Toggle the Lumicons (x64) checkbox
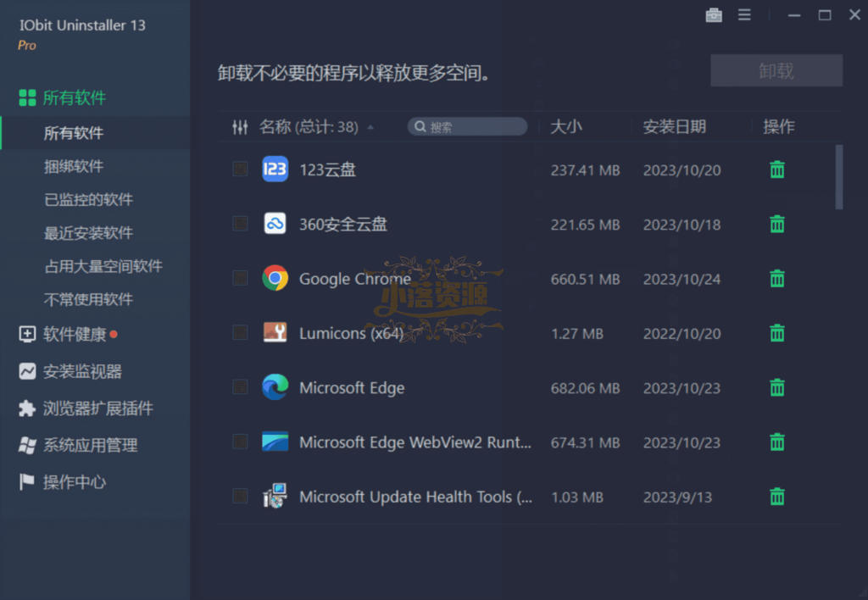The width and height of the screenshot is (868, 600). (x=240, y=333)
